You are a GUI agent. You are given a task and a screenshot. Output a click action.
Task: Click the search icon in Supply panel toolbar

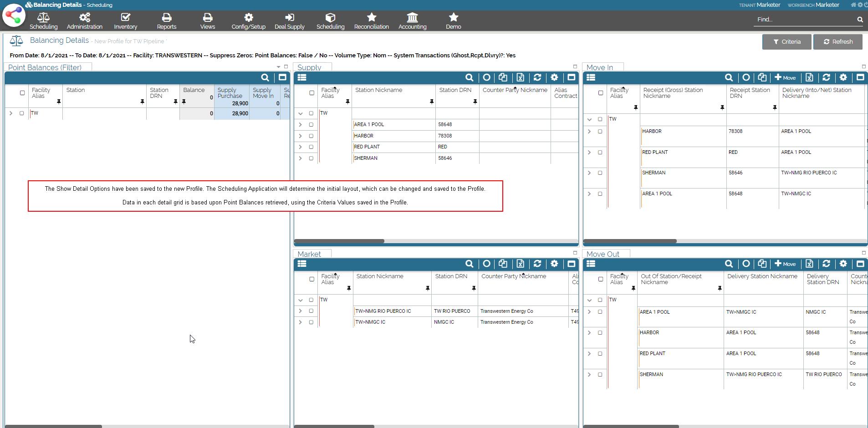click(x=469, y=77)
